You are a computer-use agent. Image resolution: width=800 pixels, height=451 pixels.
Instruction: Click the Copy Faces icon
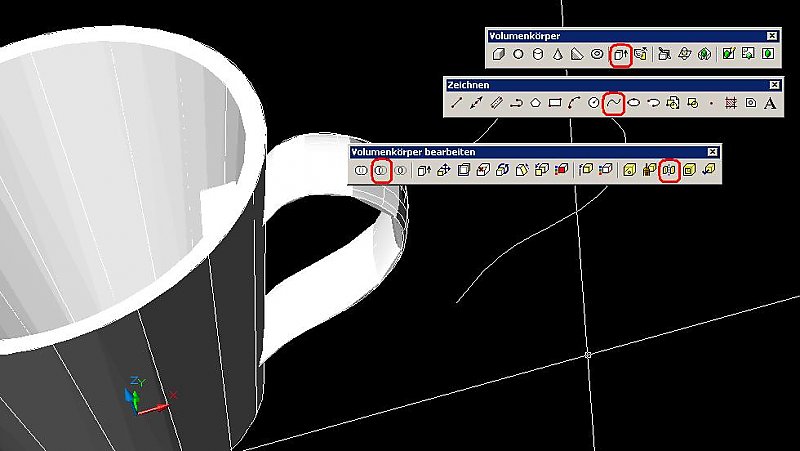click(x=542, y=170)
